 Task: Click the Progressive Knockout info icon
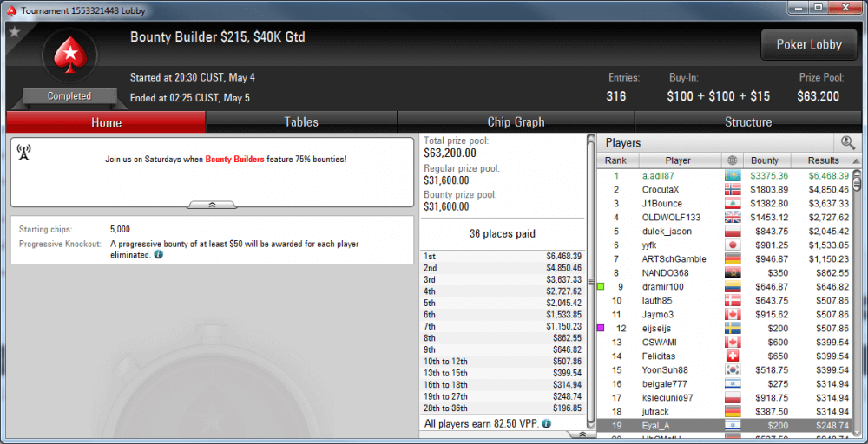[158, 255]
